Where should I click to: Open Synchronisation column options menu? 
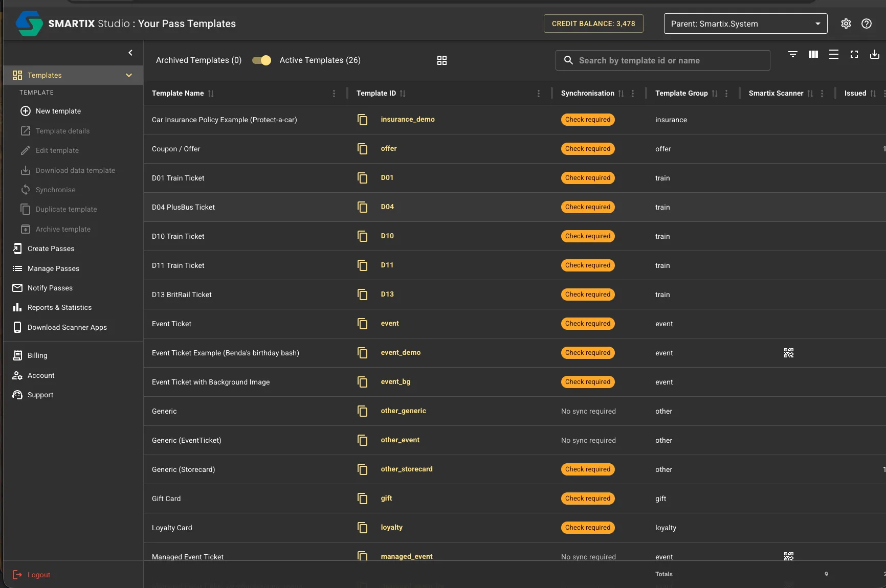point(633,93)
